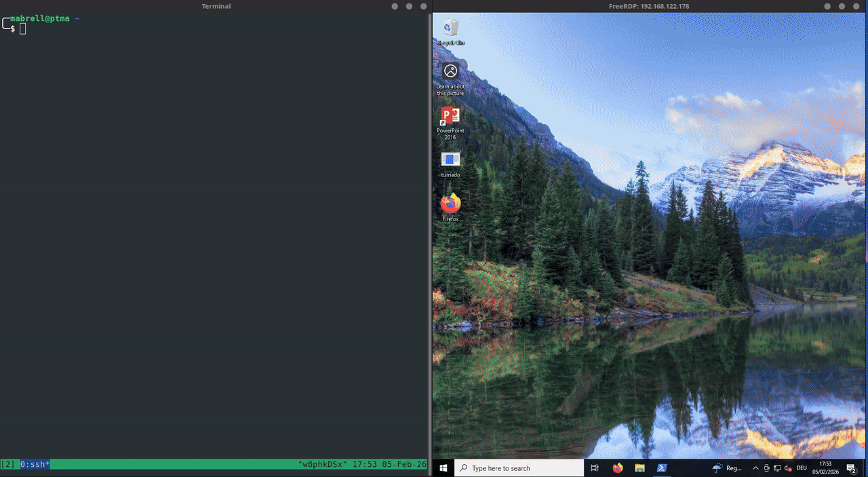Select the 'Learn about this picture' desktop icon
Screen dimensions: 868x477
[x=450, y=79]
